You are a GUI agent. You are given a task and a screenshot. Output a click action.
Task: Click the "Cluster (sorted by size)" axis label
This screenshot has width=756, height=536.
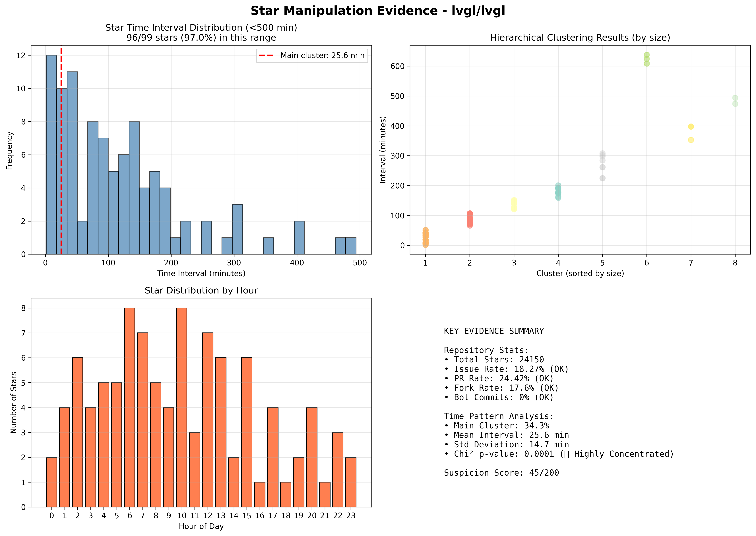pos(580,273)
